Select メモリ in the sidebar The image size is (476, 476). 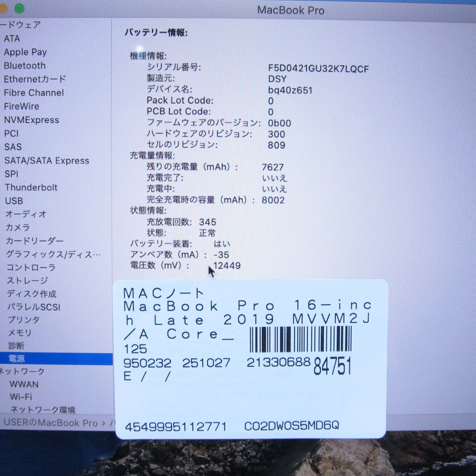20,333
